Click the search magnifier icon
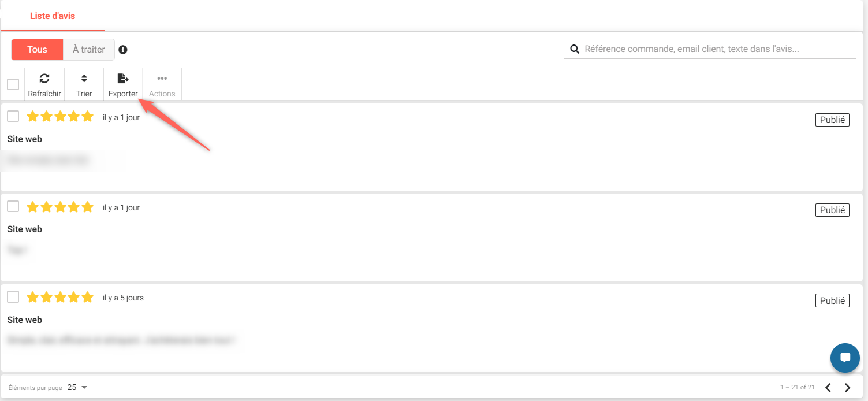The width and height of the screenshot is (868, 401). [x=575, y=49]
